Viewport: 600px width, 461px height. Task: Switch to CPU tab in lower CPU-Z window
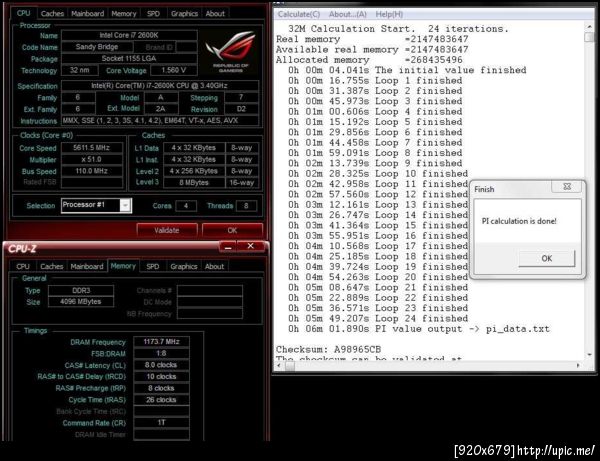click(x=23, y=266)
